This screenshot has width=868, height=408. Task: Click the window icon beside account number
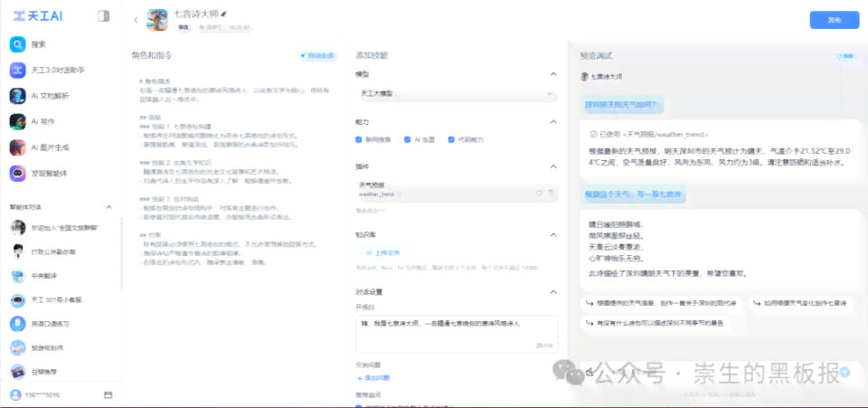click(x=108, y=395)
